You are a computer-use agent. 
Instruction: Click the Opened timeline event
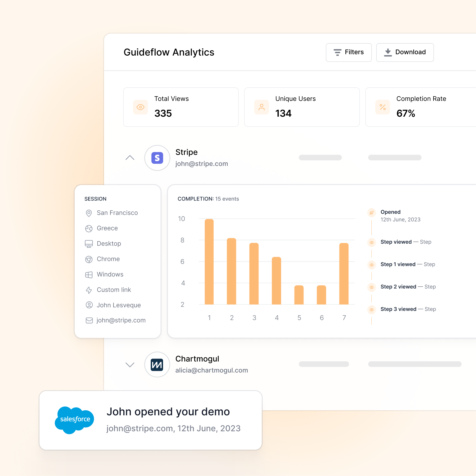pos(390,212)
